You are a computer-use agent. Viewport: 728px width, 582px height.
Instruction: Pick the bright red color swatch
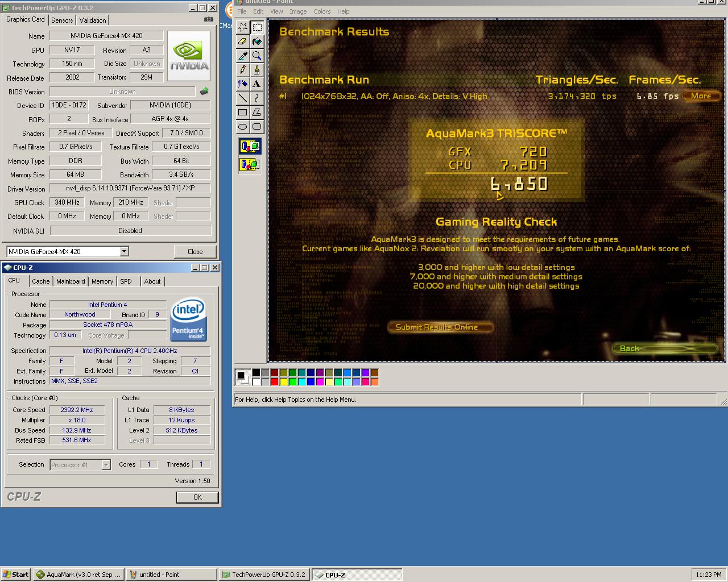[x=274, y=382]
